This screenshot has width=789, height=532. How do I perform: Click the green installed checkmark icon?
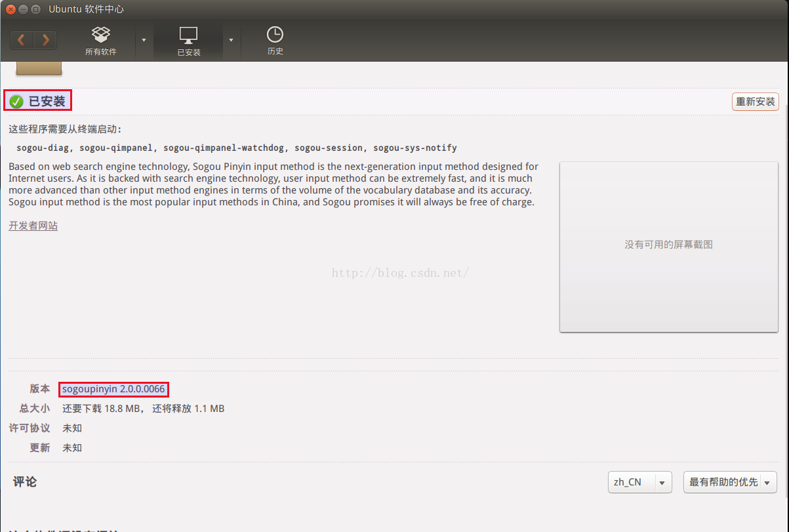(16, 102)
